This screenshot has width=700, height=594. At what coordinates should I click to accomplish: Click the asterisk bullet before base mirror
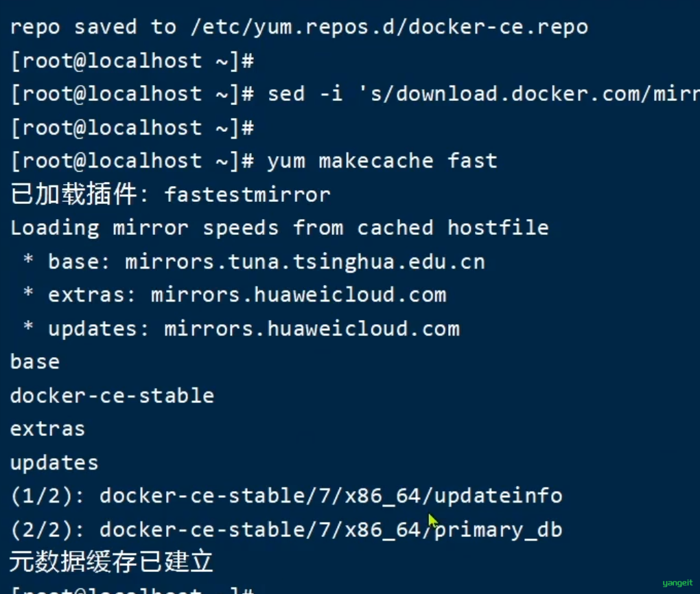coord(28,260)
